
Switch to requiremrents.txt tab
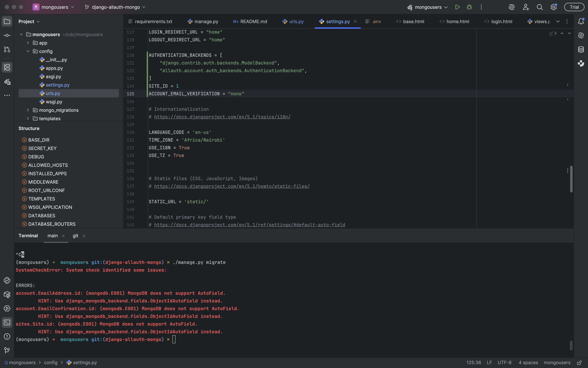pyautogui.click(x=150, y=21)
